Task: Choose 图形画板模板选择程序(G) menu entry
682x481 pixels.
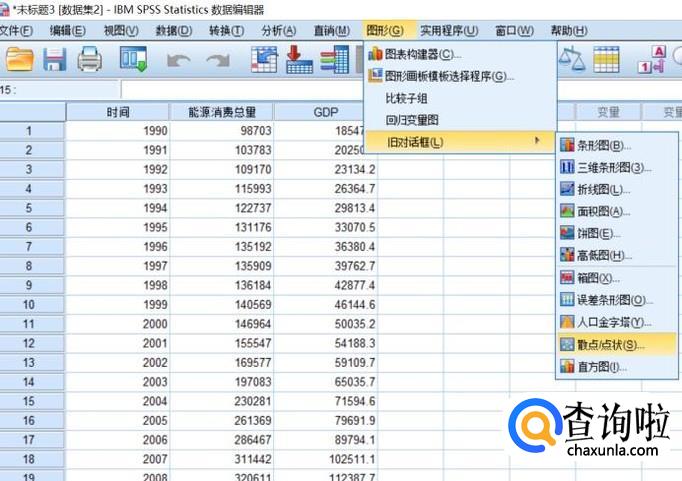Action: click(x=460, y=77)
